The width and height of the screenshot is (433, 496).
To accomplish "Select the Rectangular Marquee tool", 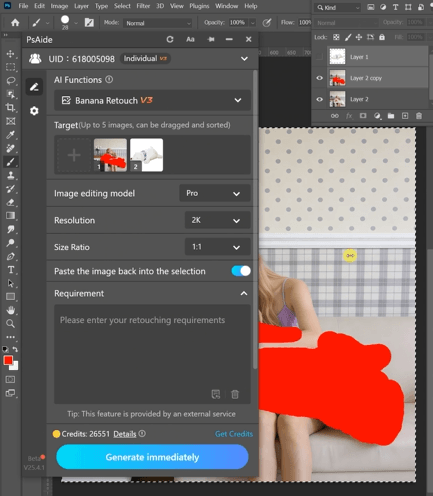I will (10, 67).
